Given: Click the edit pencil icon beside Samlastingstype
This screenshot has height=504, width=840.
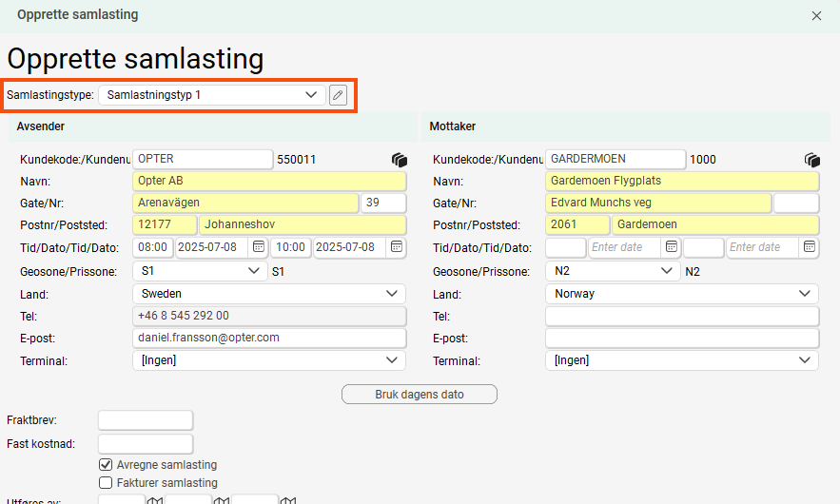Looking at the screenshot, I should pyautogui.click(x=338, y=95).
